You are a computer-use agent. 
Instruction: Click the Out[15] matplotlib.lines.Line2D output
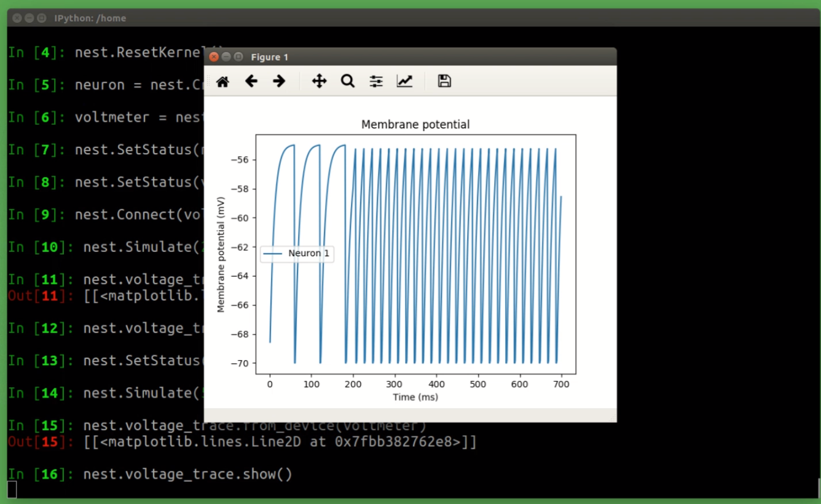(242, 441)
